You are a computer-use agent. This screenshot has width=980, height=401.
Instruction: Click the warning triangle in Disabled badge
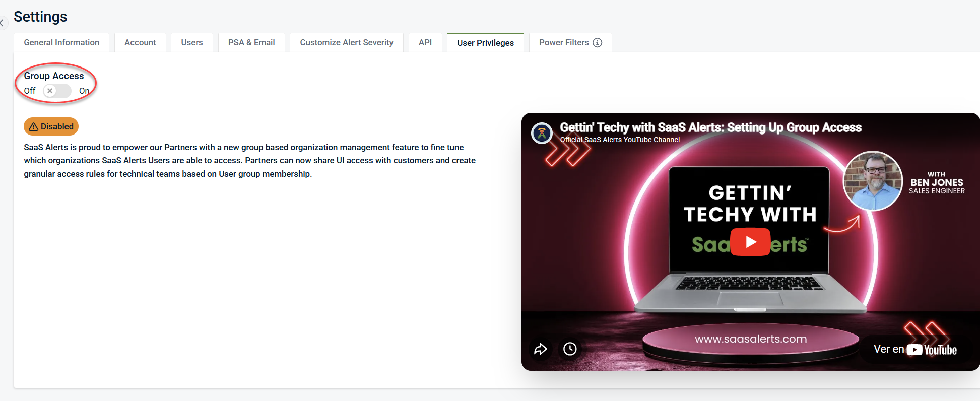(34, 127)
